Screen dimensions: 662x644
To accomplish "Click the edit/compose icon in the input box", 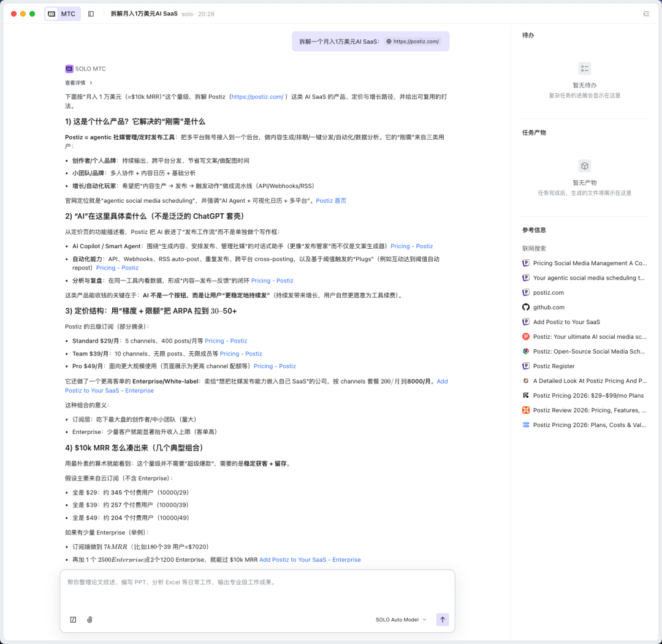I will click(73, 619).
